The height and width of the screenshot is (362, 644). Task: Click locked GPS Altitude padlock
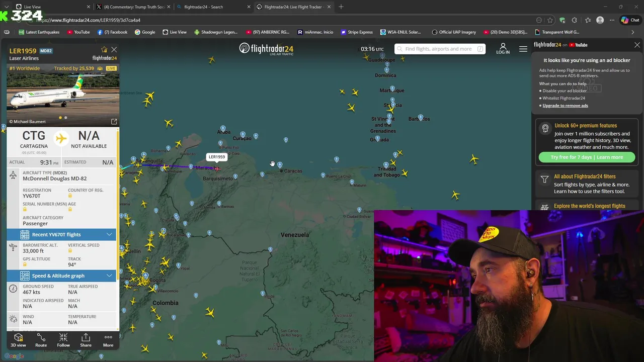[25, 264]
